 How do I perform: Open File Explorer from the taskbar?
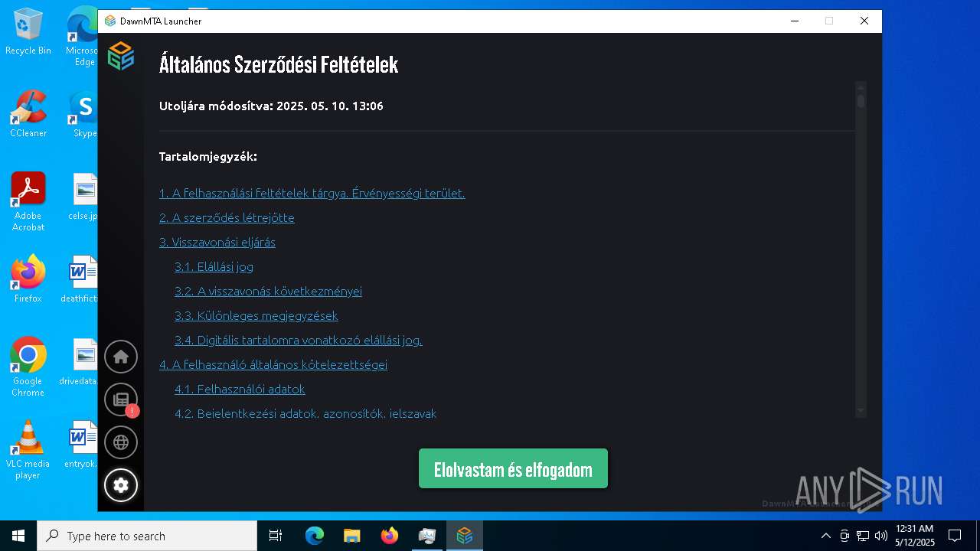[351, 536]
